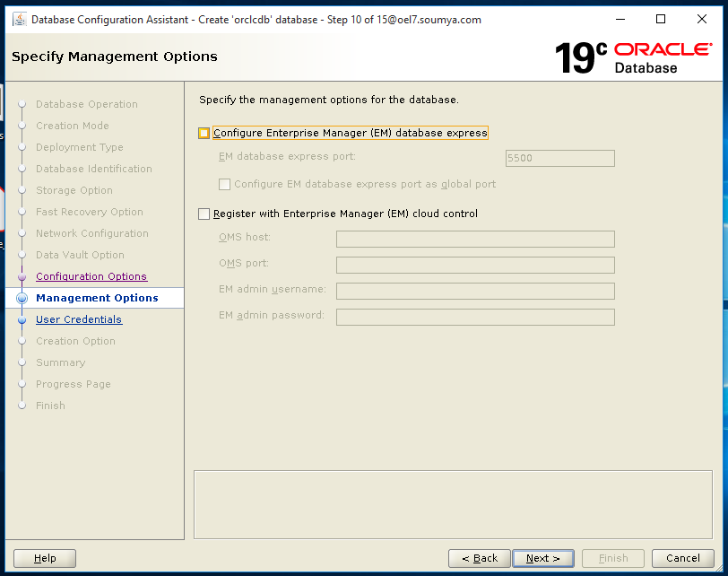Tick Register with Enterprise Manager cloud control

pos(204,214)
